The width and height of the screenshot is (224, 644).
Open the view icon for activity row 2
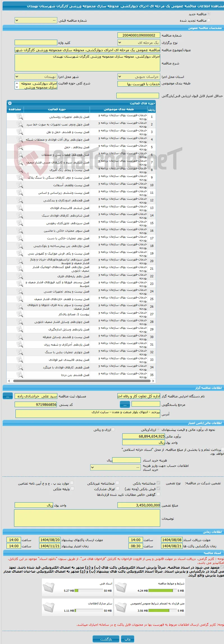[x=20, y=124]
